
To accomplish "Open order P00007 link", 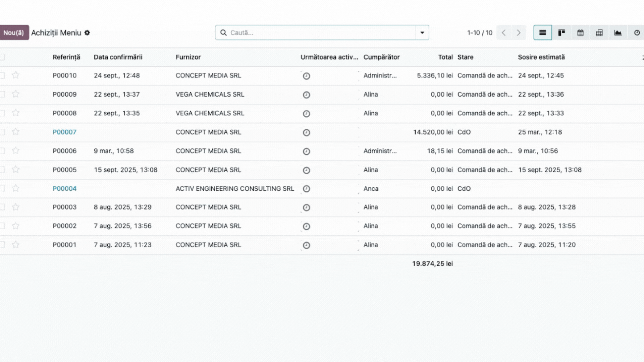I will 64,132.
